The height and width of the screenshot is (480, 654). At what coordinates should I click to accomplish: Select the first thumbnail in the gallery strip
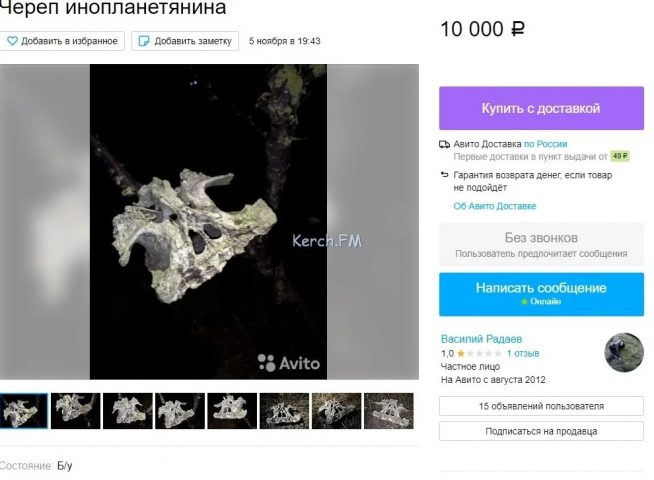click(23, 411)
